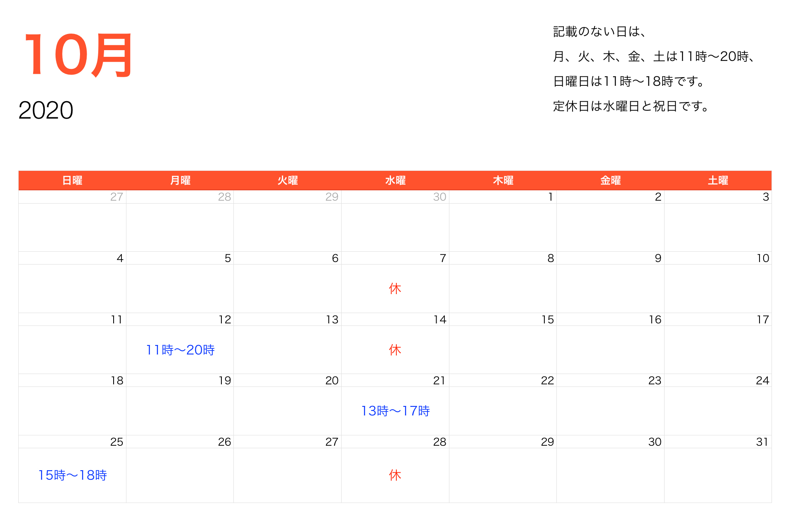Select date number 31 on Saturday
808x532 pixels.
tap(762, 442)
